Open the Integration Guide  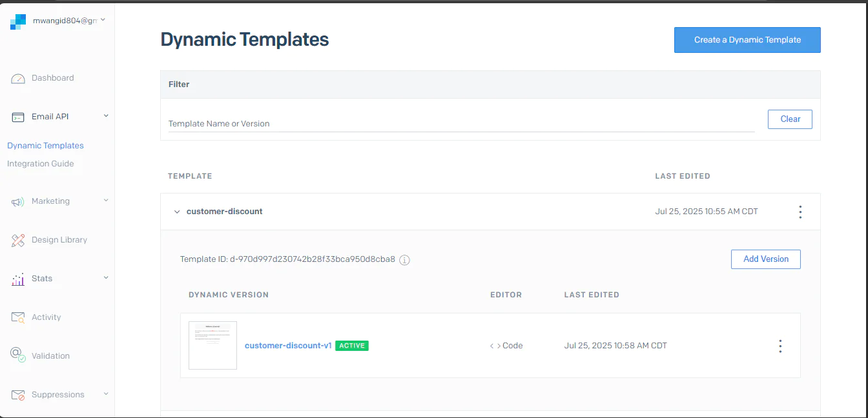(40, 163)
